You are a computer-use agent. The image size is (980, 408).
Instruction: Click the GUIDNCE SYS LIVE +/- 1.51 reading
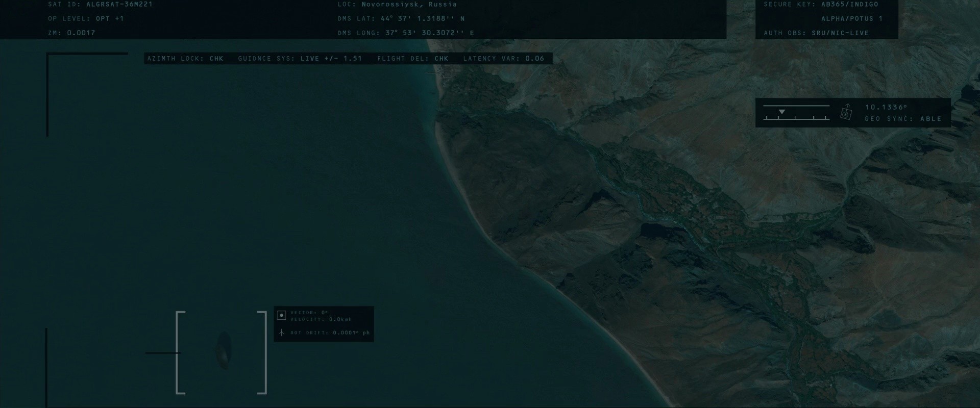(x=331, y=58)
